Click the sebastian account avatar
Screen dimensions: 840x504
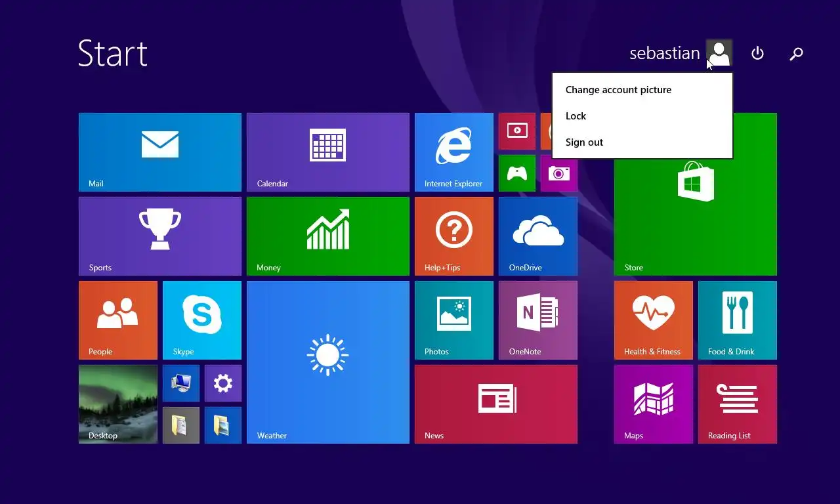click(x=719, y=53)
